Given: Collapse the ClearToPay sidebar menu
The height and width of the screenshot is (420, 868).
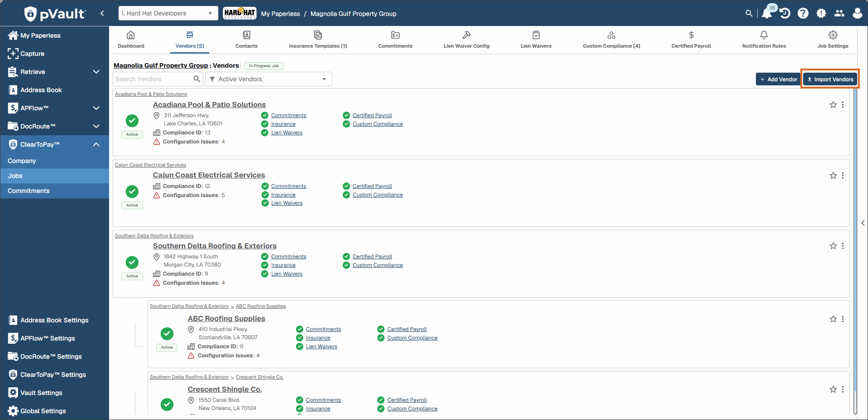Looking at the screenshot, I should point(96,144).
